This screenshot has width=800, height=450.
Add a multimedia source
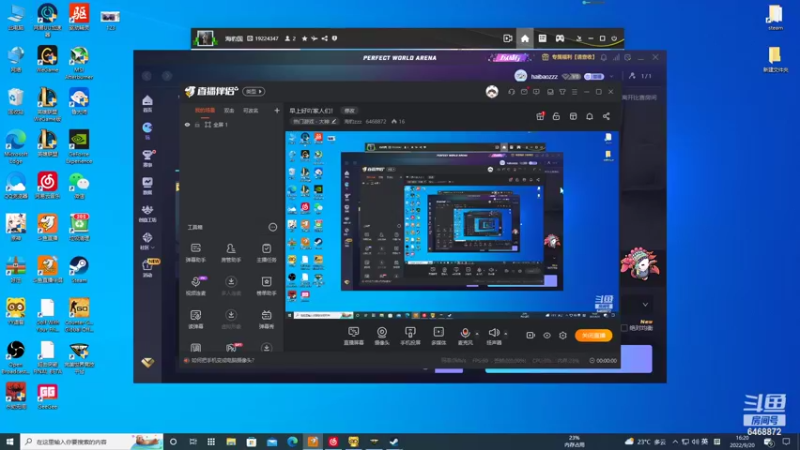(x=438, y=336)
